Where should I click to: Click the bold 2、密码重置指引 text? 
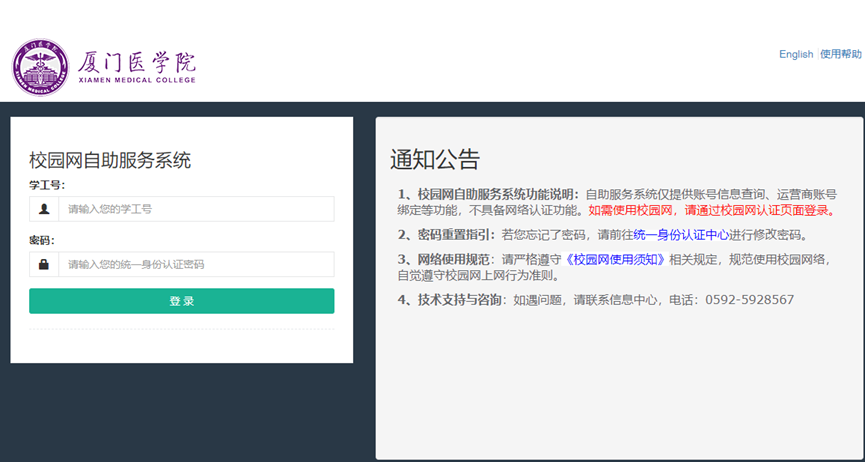(x=446, y=235)
